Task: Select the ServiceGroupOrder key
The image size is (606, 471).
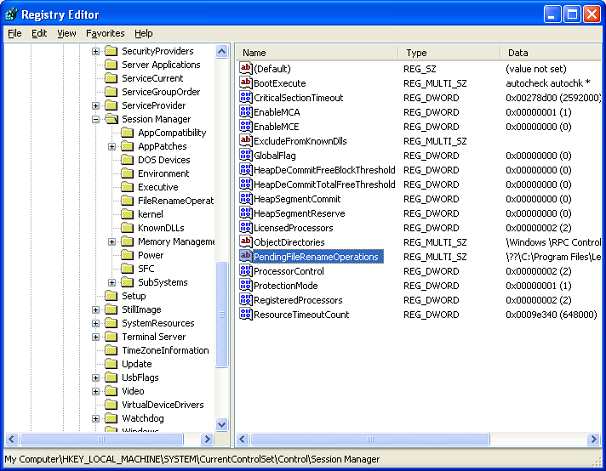Action: pos(161,92)
